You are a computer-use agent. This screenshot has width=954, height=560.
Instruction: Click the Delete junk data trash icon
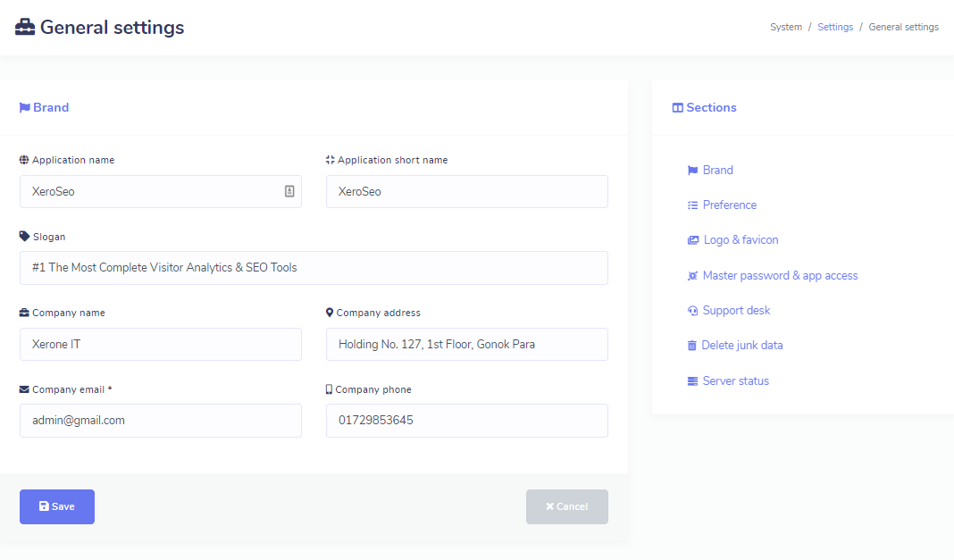click(x=692, y=346)
